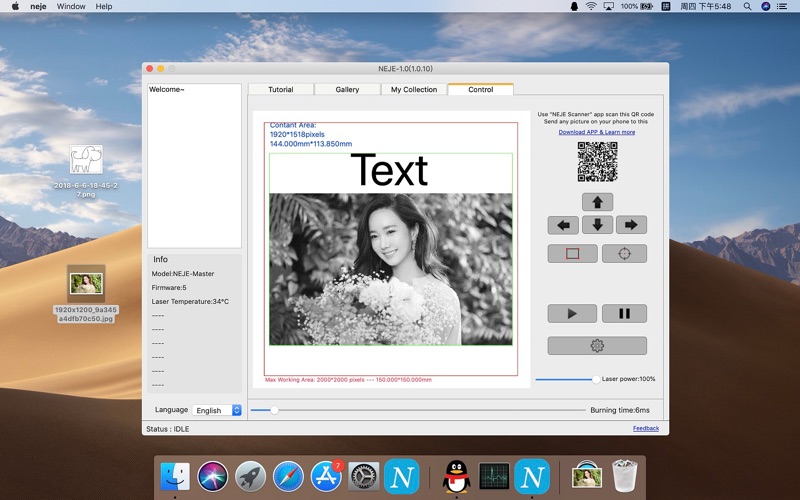Open the Language dropdown showing English
The width and height of the screenshot is (800, 500).
point(217,410)
